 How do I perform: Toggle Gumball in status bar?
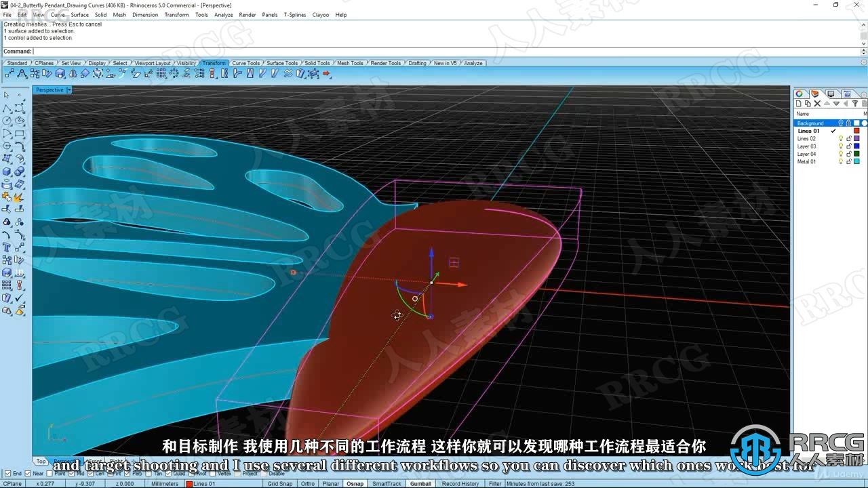pos(420,484)
